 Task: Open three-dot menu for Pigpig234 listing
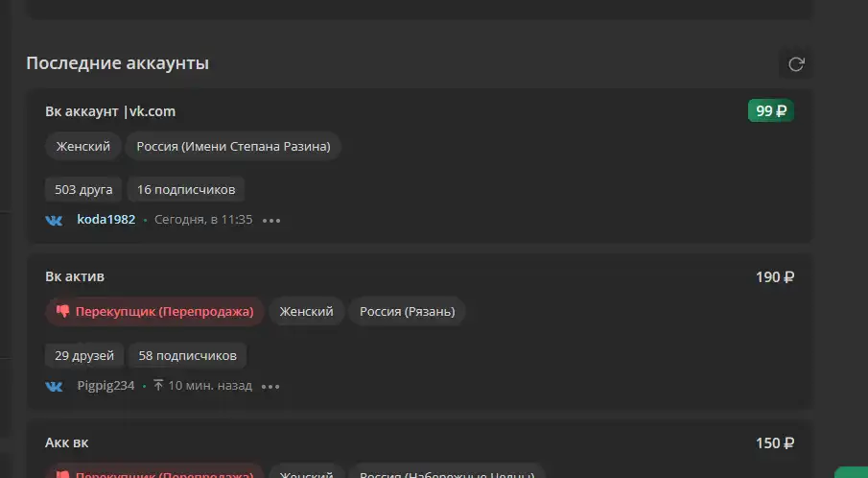point(270,386)
